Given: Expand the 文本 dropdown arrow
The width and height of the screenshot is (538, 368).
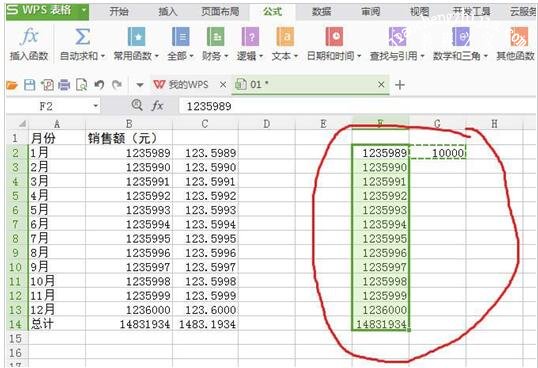Looking at the screenshot, I should [296, 56].
